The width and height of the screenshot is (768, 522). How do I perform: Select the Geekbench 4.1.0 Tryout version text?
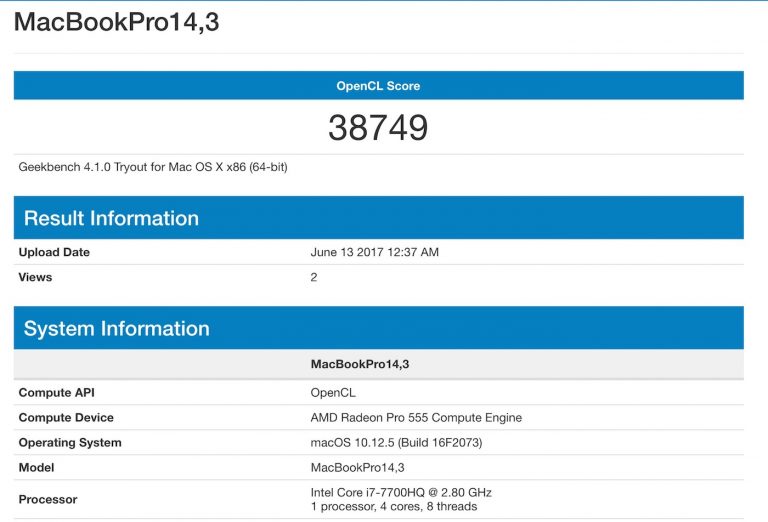(153, 167)
